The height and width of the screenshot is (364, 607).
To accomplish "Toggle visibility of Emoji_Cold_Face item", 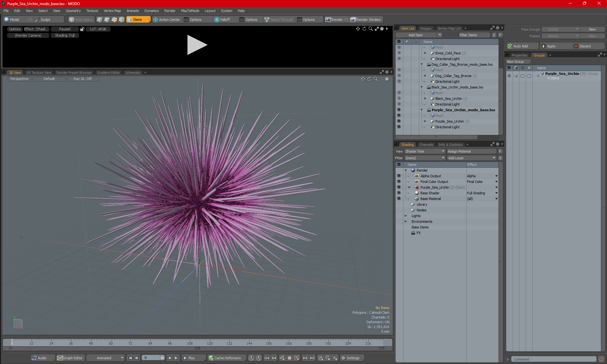I will coord(399,53).
